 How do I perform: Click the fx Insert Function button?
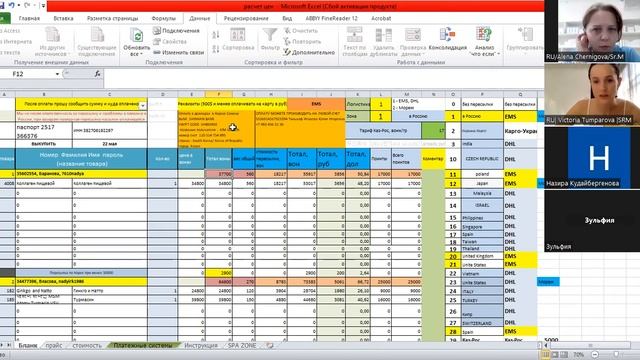click(x=97, y=74)
